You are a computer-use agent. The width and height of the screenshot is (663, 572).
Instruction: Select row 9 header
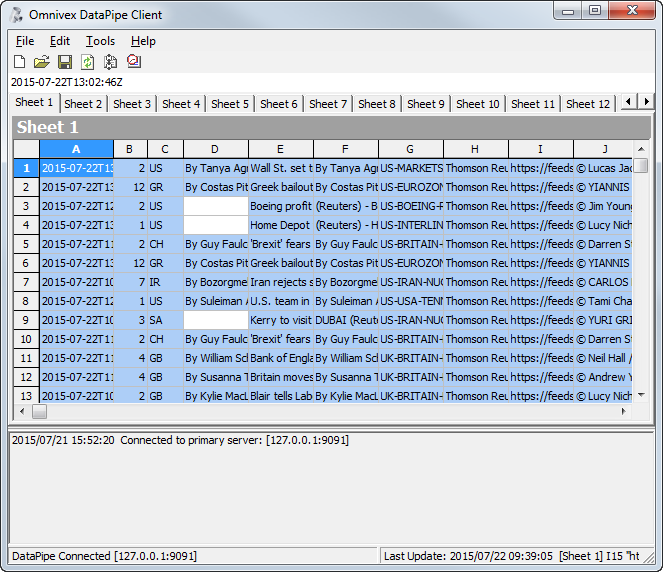point(26,320)
